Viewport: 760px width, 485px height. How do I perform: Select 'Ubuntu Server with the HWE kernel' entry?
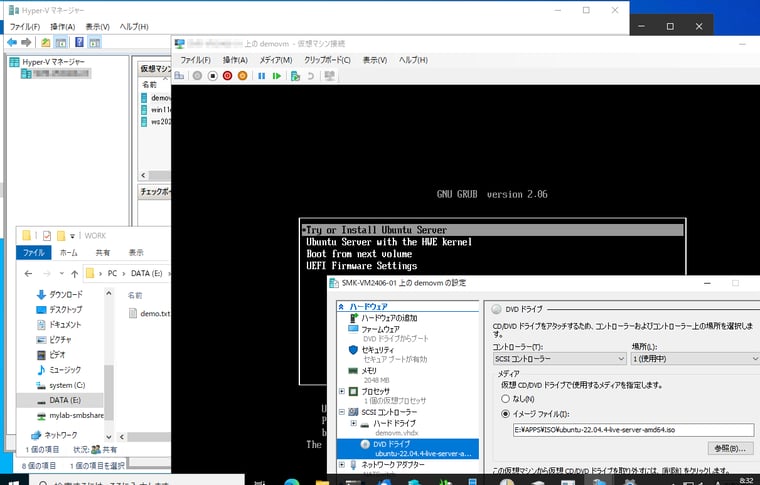[389, 242]
